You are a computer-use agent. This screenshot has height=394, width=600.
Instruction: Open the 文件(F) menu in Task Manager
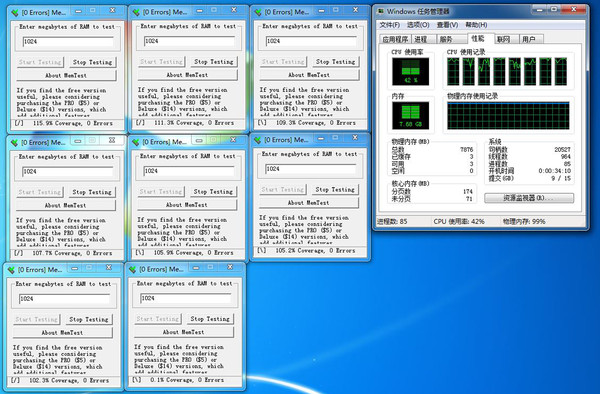tap(390, 25)
